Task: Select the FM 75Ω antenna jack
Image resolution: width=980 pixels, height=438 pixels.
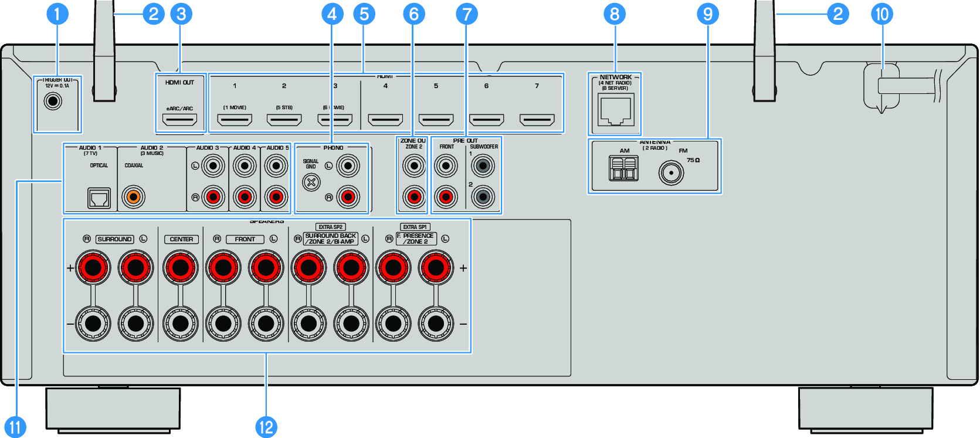Action: click(x=671, y=173)
